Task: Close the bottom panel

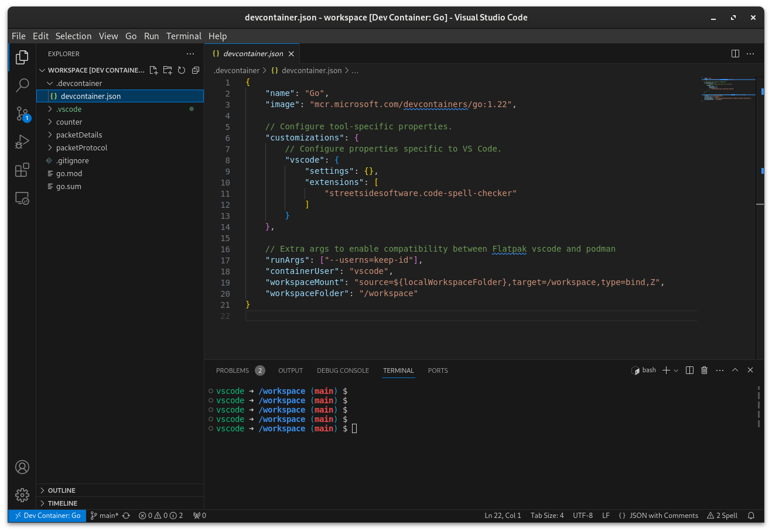Action: (750, 370)
